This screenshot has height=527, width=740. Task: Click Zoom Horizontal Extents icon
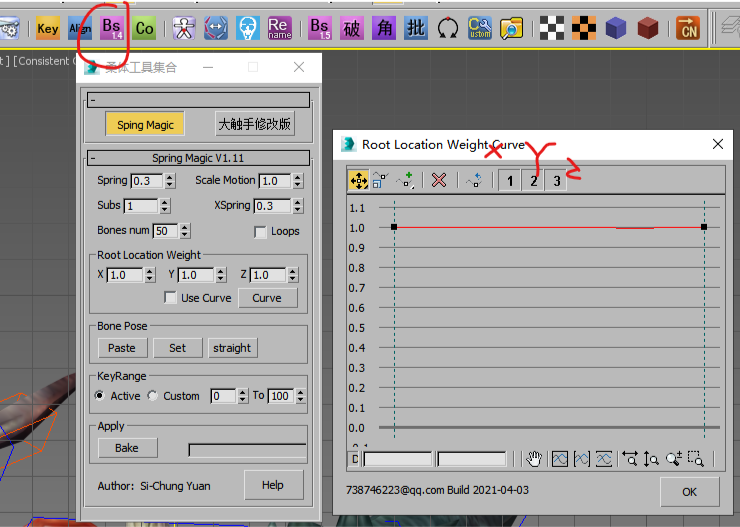tap(582, 459)
